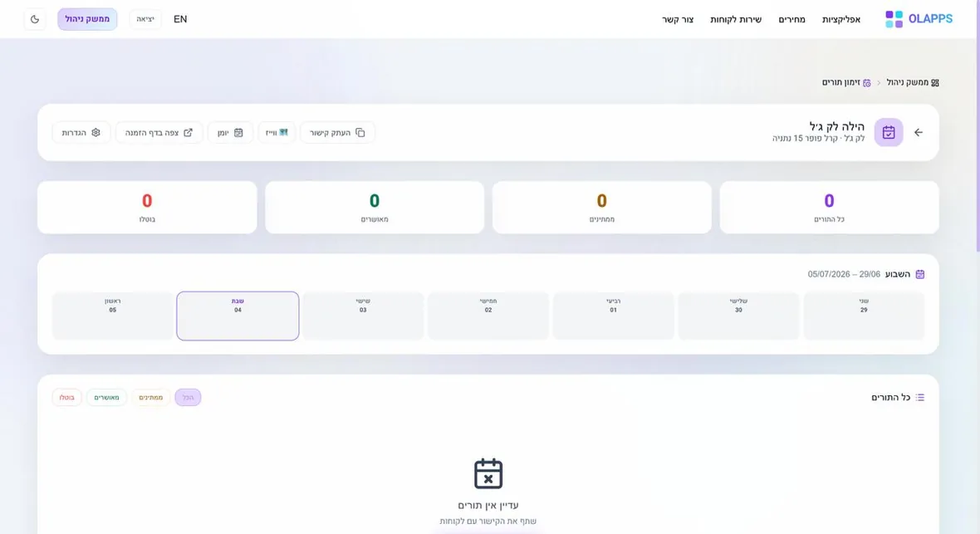Open הגדרות settings gear button
This screenshot has height=534, width=980.
coord(81,133)
